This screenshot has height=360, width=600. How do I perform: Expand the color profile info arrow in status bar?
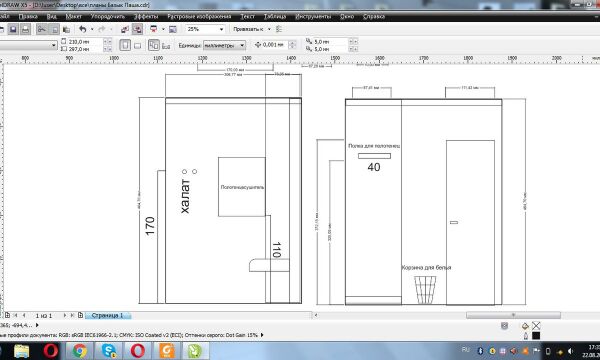(x=262, y=335)
